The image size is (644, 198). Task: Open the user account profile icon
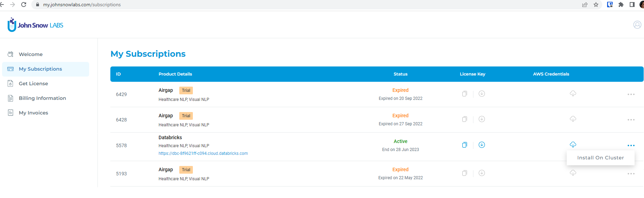pos(637,25)
